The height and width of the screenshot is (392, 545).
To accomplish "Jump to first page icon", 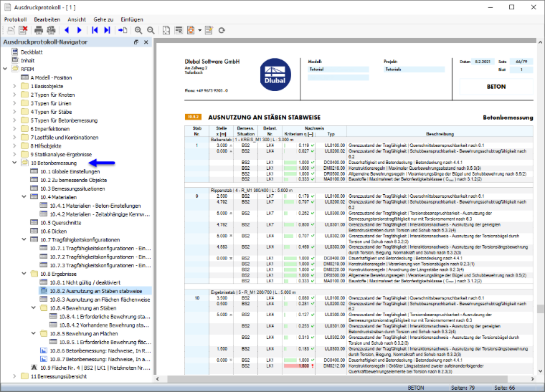I will tap(95, 30).
